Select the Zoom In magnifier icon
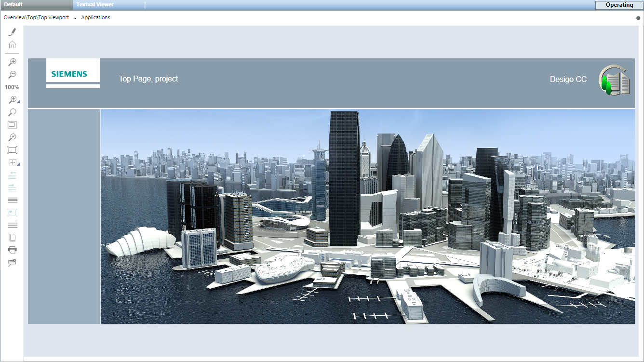This screenshot has width=644, height=362. click(x=12, y=61)
